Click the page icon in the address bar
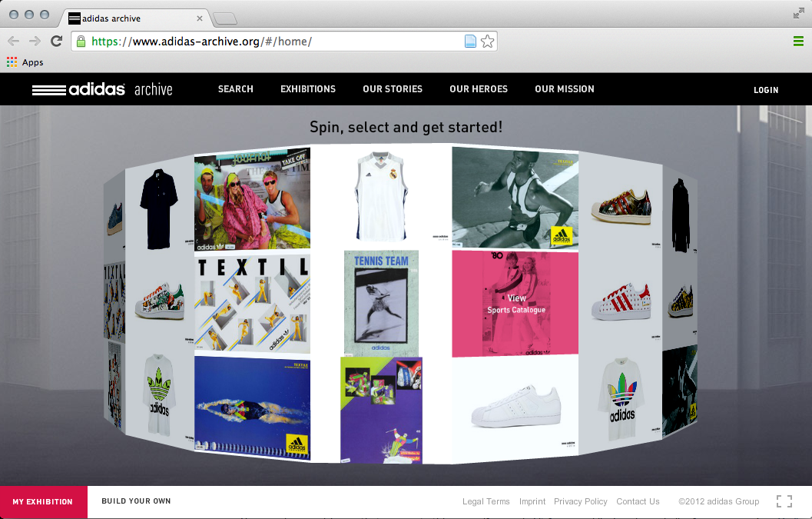The height and width of the screenshot is (519, 812). pos(470,42)
